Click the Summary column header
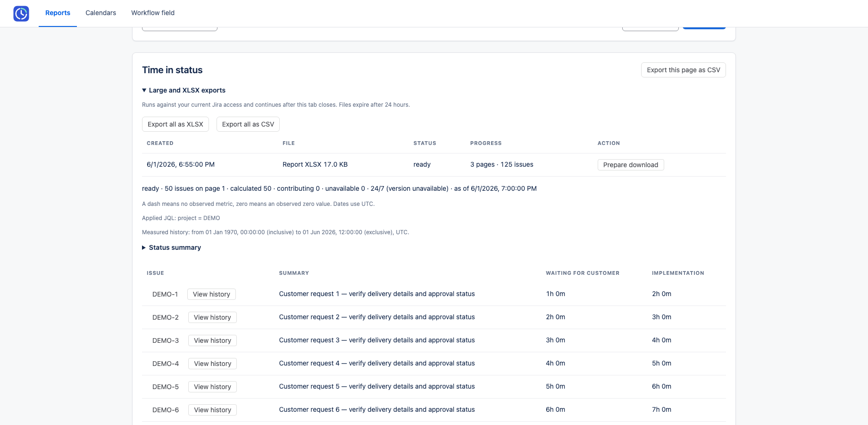 [294, 273]
